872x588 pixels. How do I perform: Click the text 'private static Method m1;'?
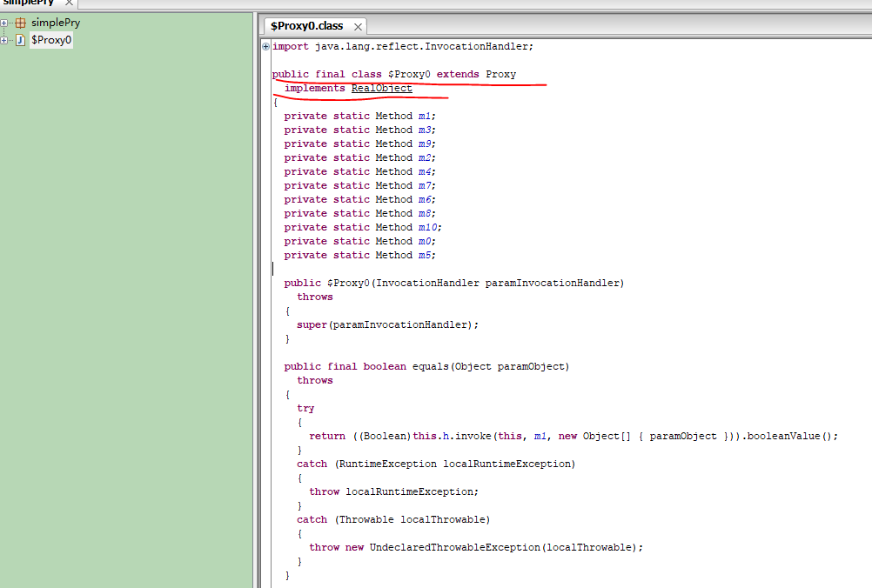click(359, 117)
